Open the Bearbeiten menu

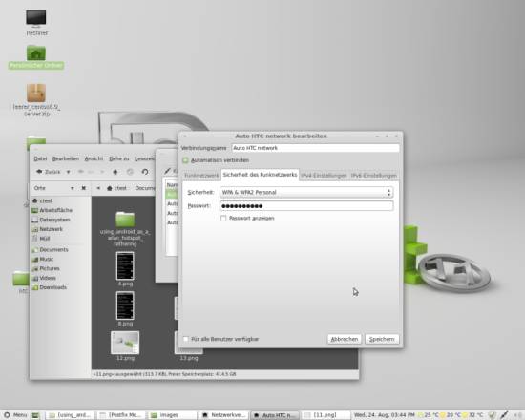point(66,158)
